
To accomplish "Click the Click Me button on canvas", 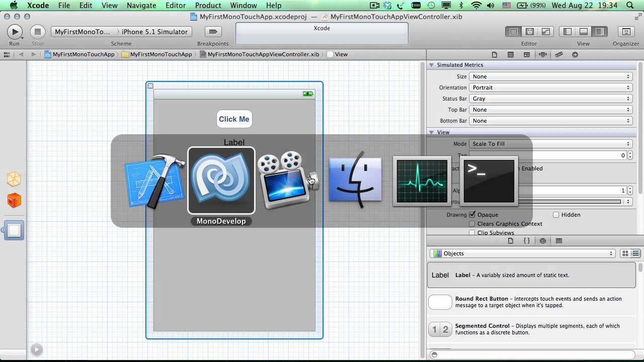I will 234,119.
